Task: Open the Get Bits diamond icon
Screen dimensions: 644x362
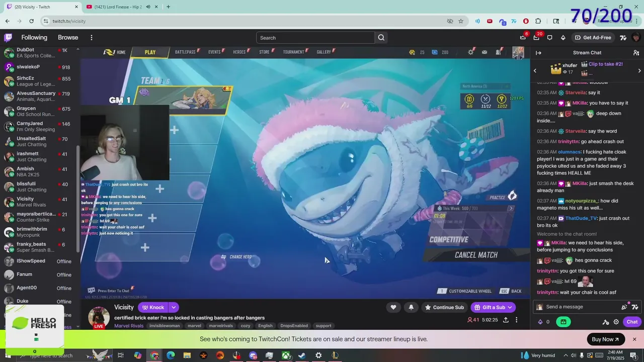Action: click(x=563, y=38)
